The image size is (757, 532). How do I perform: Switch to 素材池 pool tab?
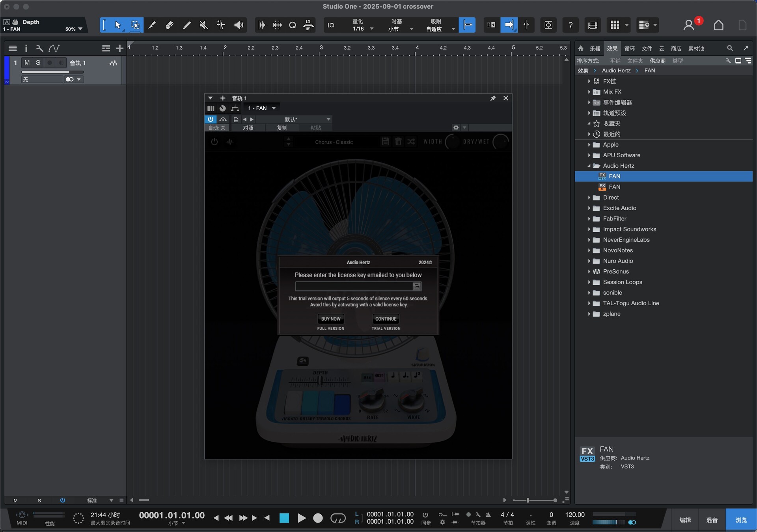[696, 49]
